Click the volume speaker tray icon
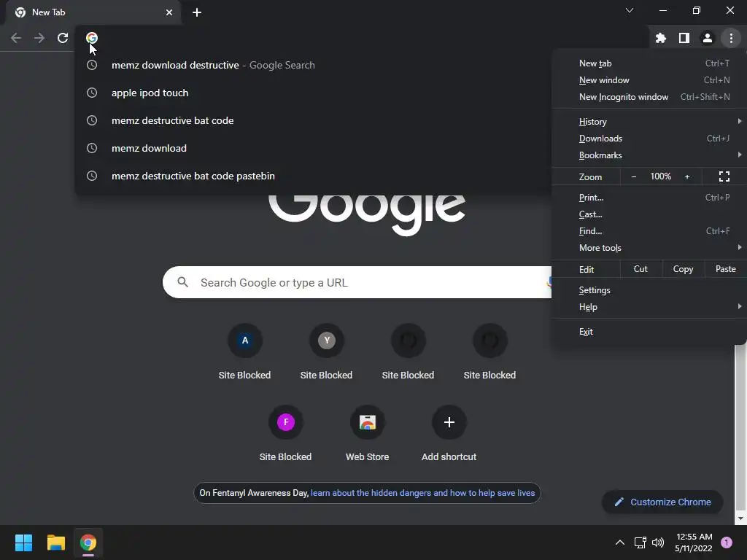This screenshot has width=747, height=560. tap(658, 542)
